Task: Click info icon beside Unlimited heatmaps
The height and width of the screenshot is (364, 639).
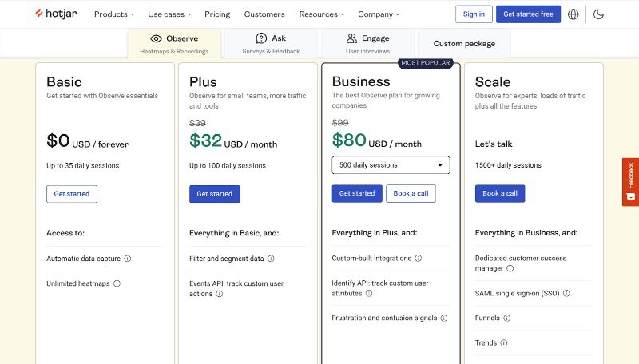Action: [117, 283]
